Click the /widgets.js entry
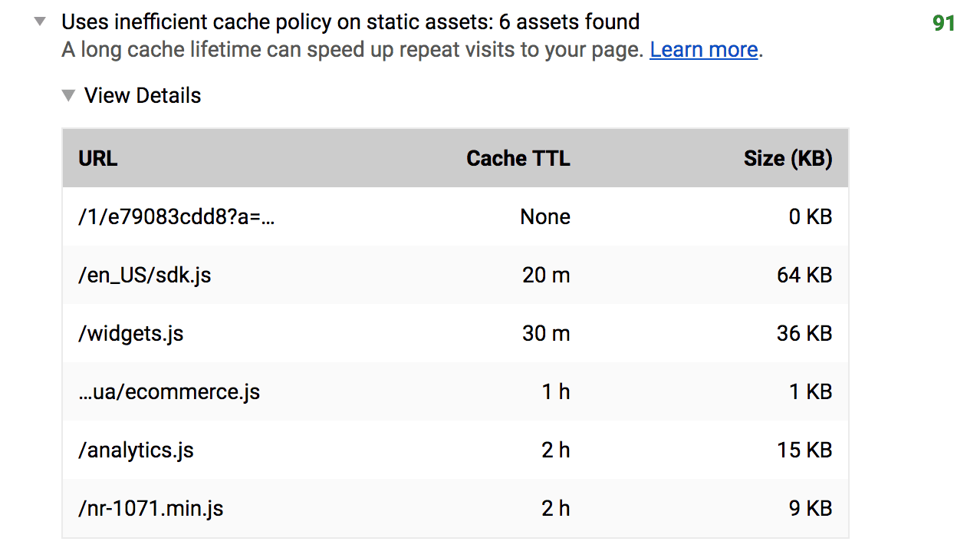 130,333
